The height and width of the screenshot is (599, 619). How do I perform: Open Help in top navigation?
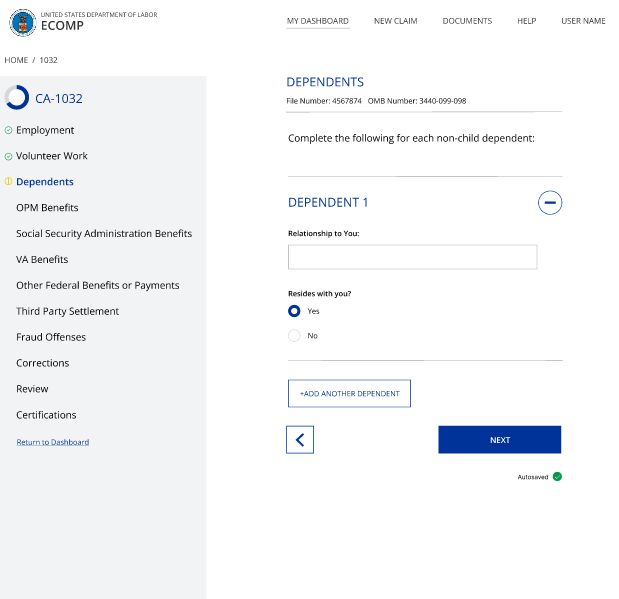pyautogui.click(x=527, y=21)
